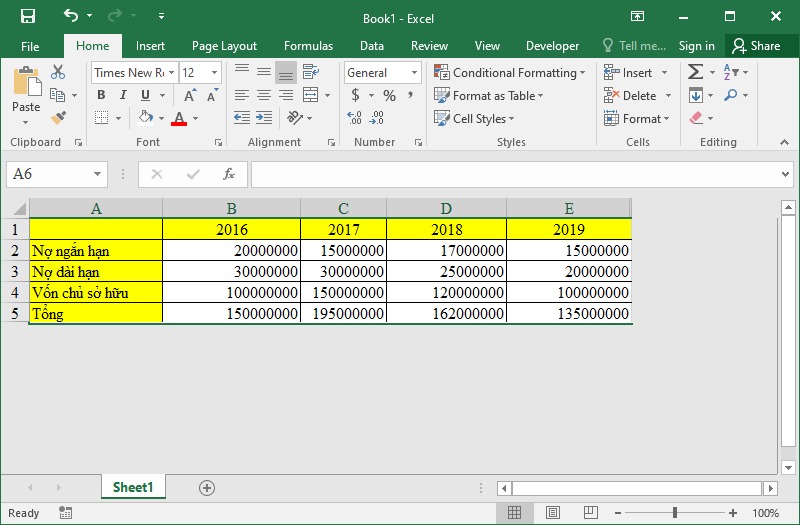Click Find & Select magnifier
Screen dimensions: 800x525
(731, 95)
